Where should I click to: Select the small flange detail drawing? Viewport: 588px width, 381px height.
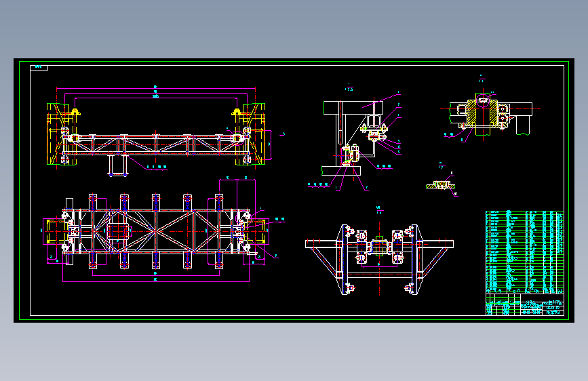click(441, 185)
